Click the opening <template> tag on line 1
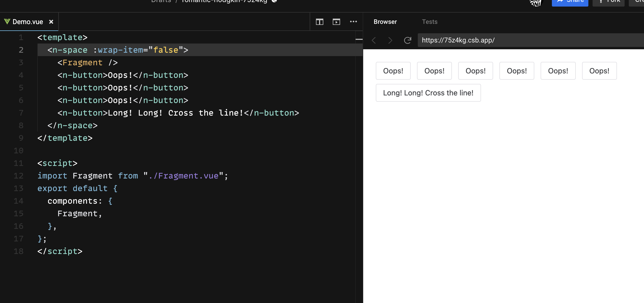 pos(62,37)
